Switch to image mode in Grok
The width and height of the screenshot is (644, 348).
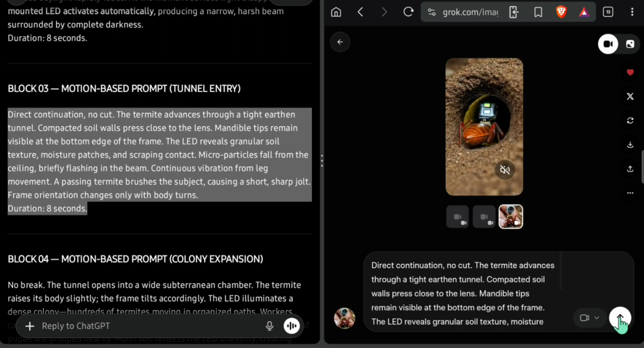pos(630,44)
